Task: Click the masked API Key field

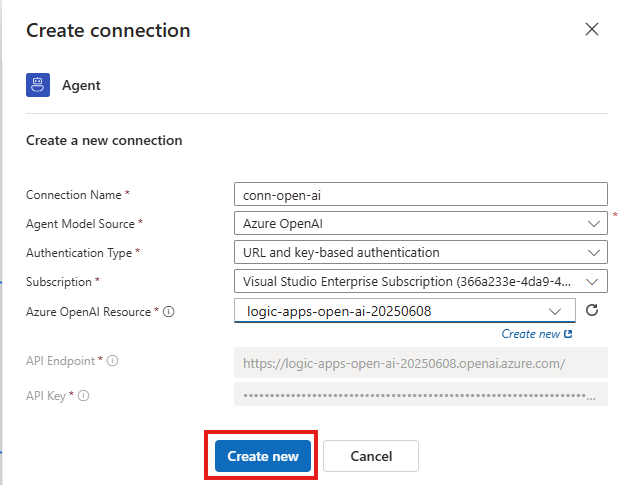Action: click(419, 397)
